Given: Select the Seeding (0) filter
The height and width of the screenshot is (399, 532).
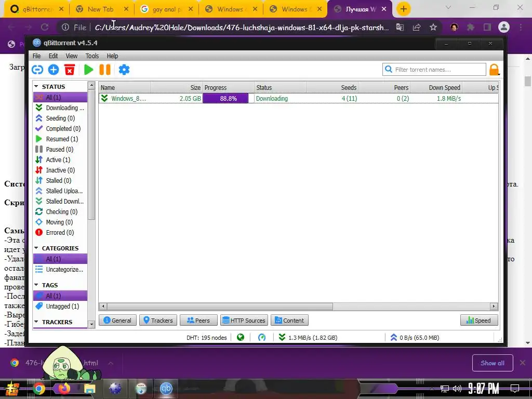Looking at the screenshot, I should tap(60, 118).
